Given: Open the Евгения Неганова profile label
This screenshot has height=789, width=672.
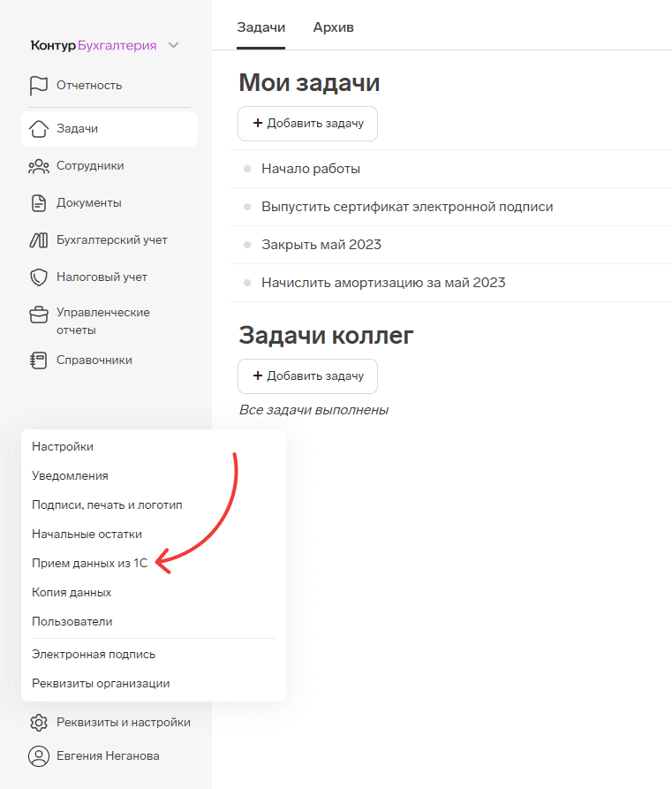Looking at the screenshot, I should coord(108,755).
